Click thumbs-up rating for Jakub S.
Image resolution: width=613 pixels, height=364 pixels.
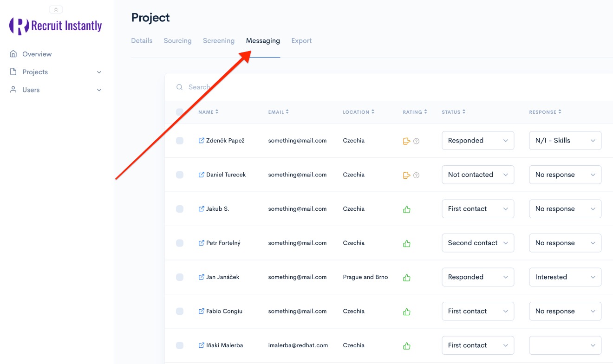pos(407,209)
